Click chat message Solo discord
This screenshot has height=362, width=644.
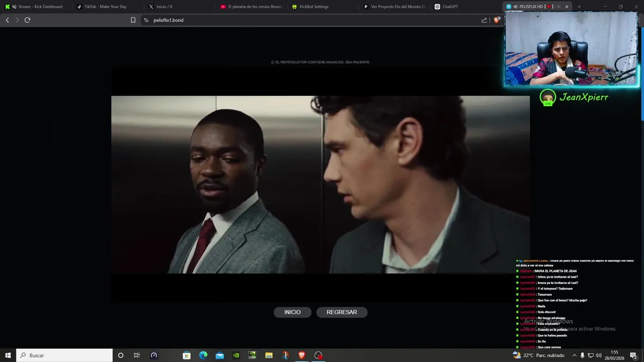coord(546,312)
